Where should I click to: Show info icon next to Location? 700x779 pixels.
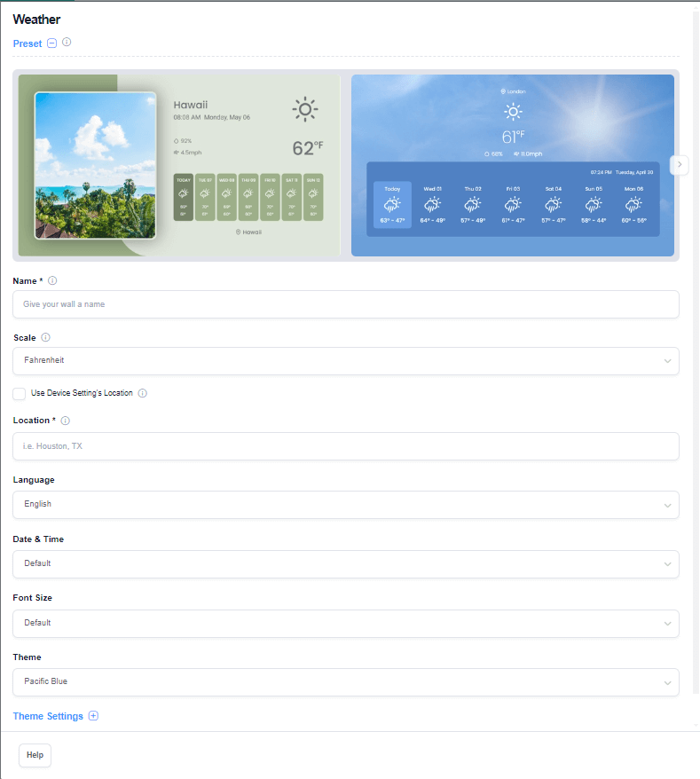pyautogui.click(x=65, y=421)
